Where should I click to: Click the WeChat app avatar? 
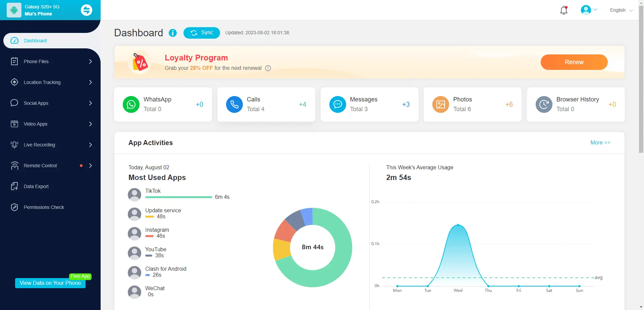coord(135,292)
